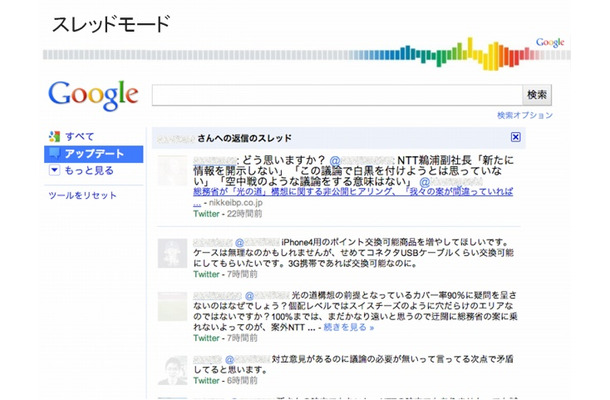
Task: Click the green bars on the timeline
Action: coord(442,56)
